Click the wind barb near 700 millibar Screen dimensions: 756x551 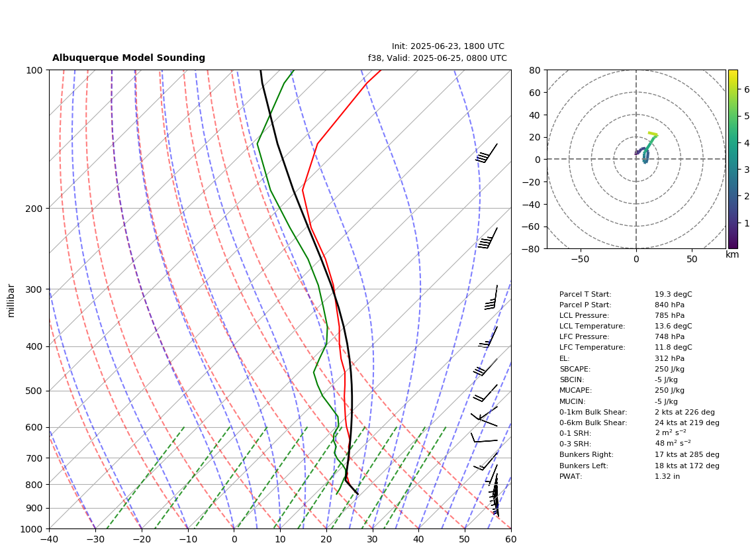coord(485,461)
